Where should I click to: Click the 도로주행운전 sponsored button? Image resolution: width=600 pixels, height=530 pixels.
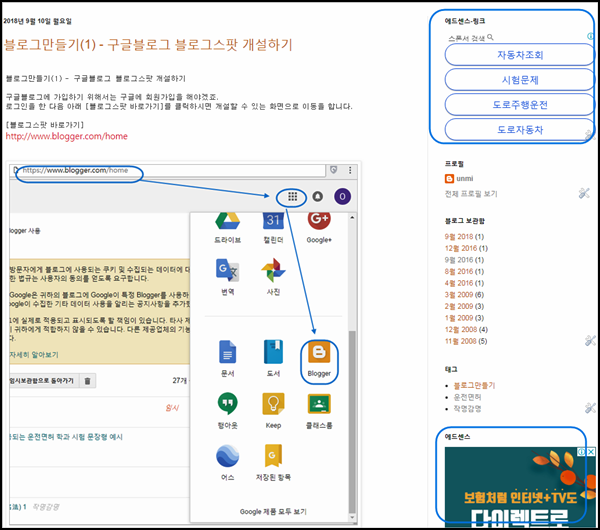[520, 105]
